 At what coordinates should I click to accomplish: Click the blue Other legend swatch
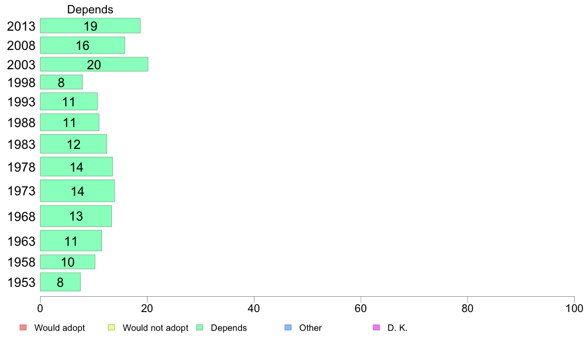[288, 327]
